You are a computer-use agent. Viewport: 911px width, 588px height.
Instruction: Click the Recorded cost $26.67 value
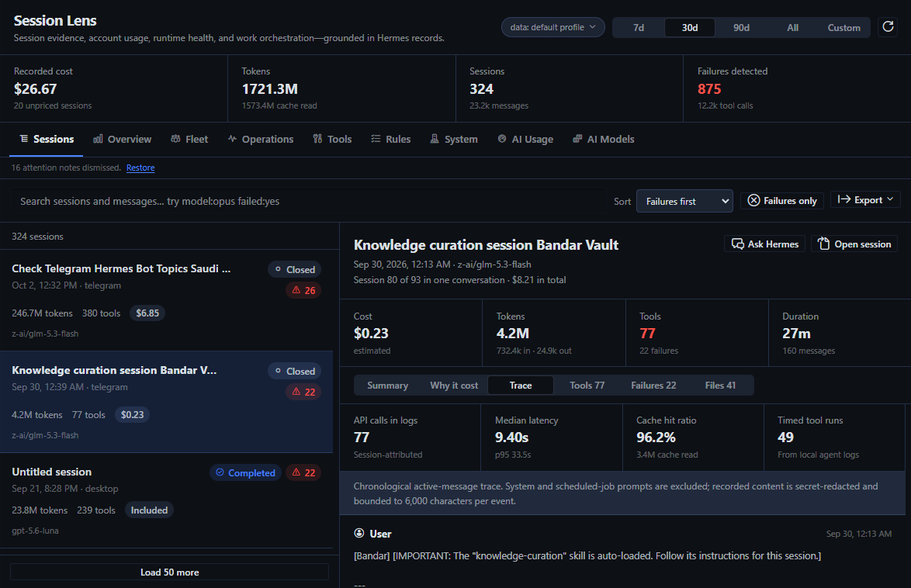[36, 89]
